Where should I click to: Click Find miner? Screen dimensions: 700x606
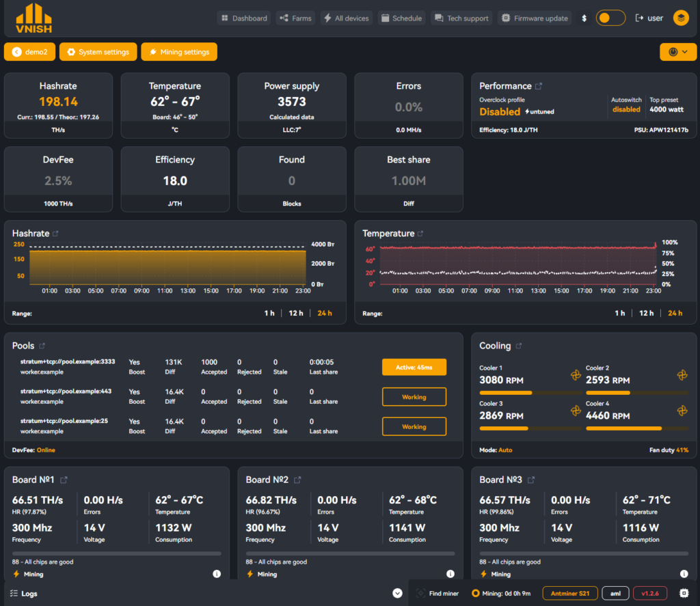pyautogui.click(x=437, y=594)
